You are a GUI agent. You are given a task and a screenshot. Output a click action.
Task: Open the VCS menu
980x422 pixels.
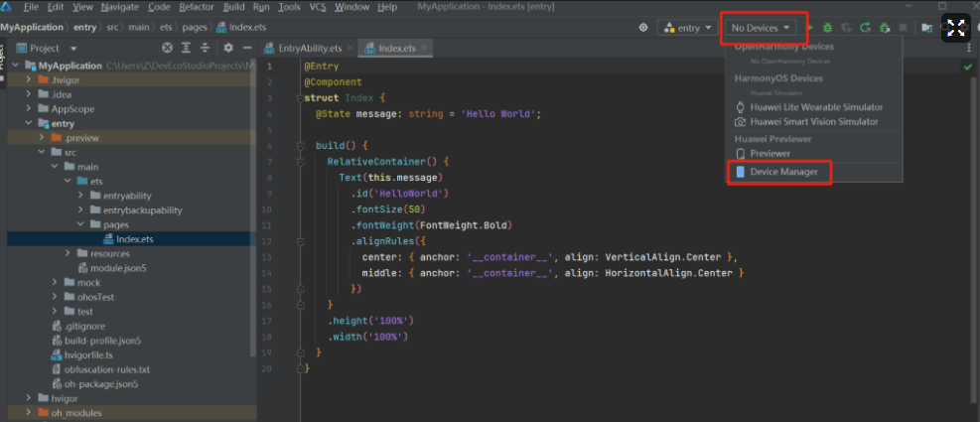tap(318, 8)
